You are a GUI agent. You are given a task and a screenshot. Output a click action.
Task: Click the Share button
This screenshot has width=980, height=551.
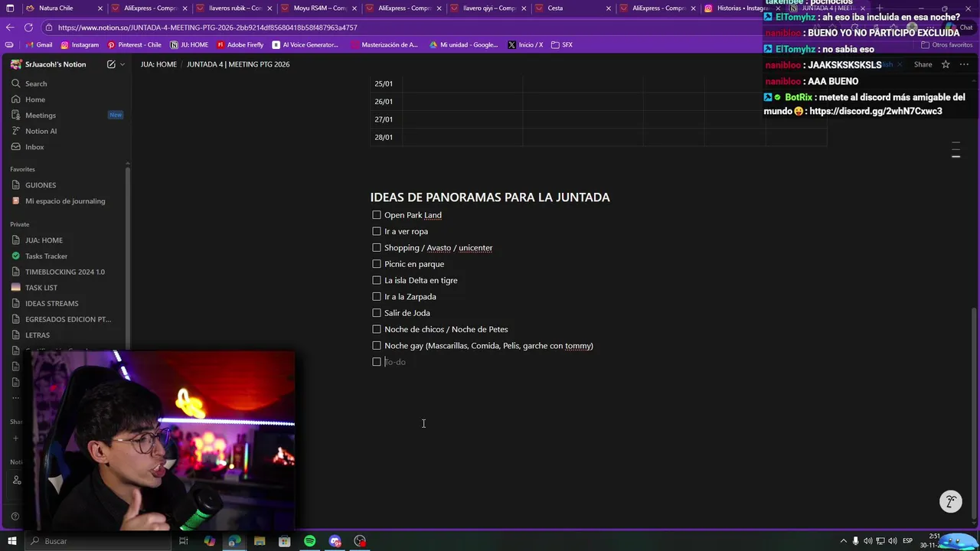923,64
